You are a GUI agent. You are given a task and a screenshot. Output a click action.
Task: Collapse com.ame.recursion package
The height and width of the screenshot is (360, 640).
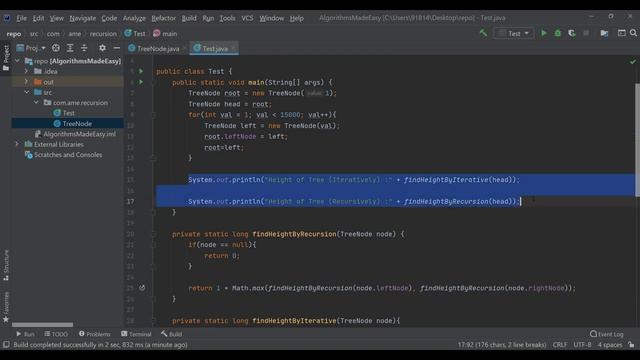36,102
